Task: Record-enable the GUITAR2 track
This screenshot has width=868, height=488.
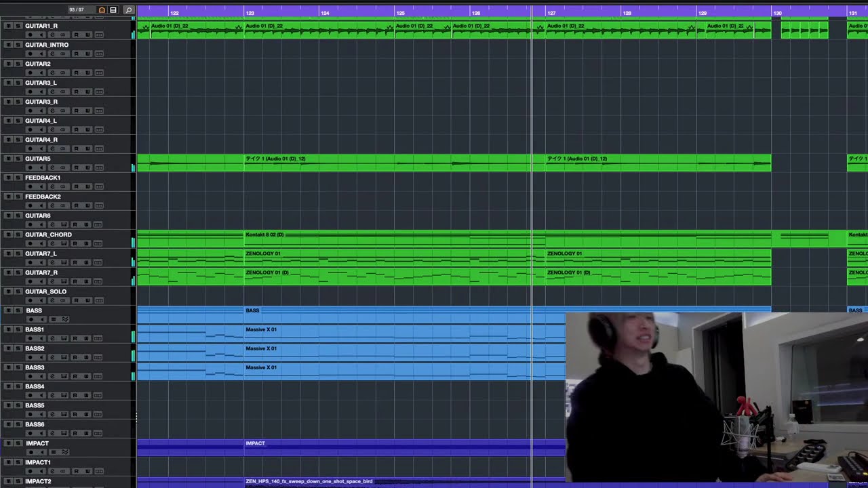Action: pyautogui.click(x=30, y=73)
